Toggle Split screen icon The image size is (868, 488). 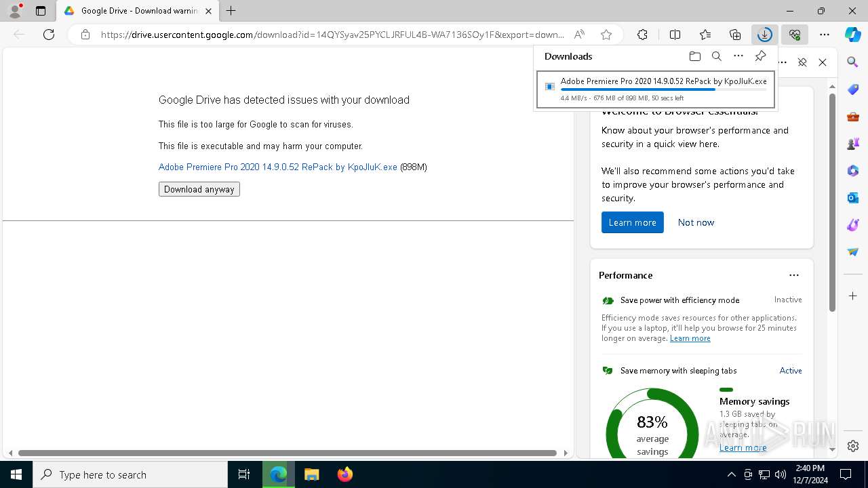tap(675, 35)
